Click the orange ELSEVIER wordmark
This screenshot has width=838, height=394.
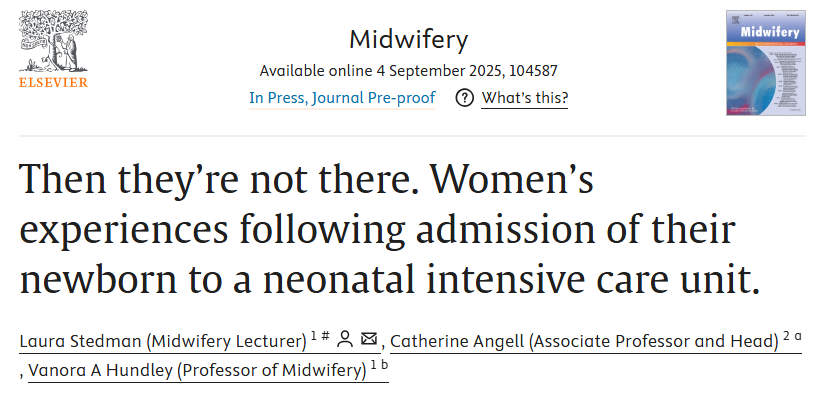tap(53, 82)
